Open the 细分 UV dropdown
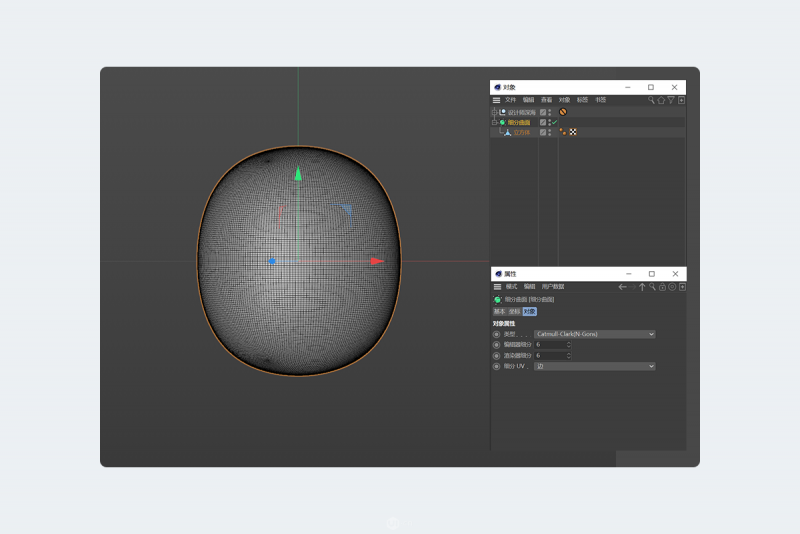 point(594,366)
